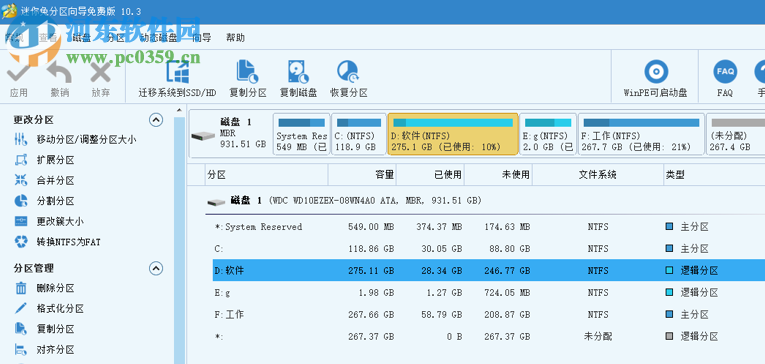Select the C: partition row

[489, 249]
